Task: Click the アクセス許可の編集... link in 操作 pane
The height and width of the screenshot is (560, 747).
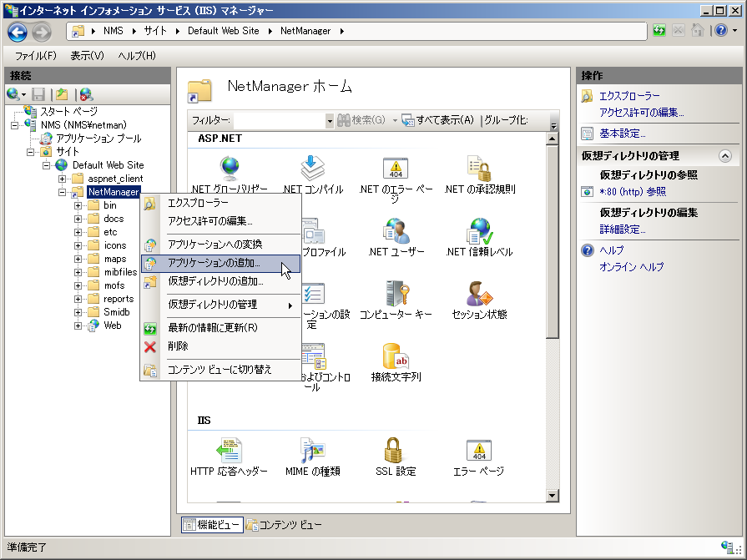Action: click(641, 113)
